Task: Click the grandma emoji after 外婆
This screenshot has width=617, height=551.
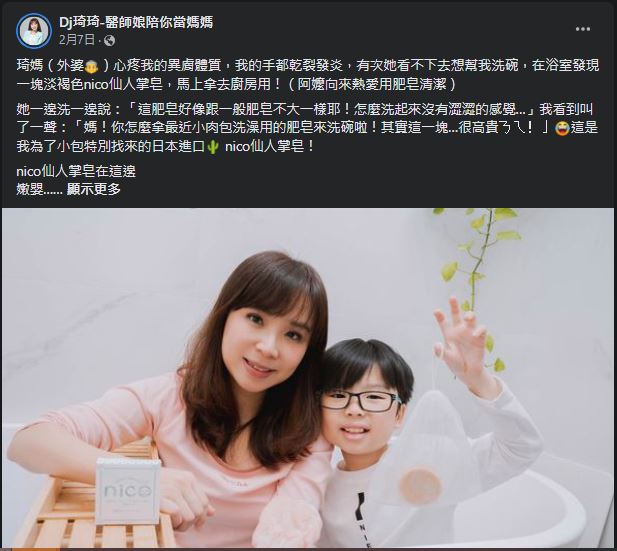Action: click(x=91, y=67)
